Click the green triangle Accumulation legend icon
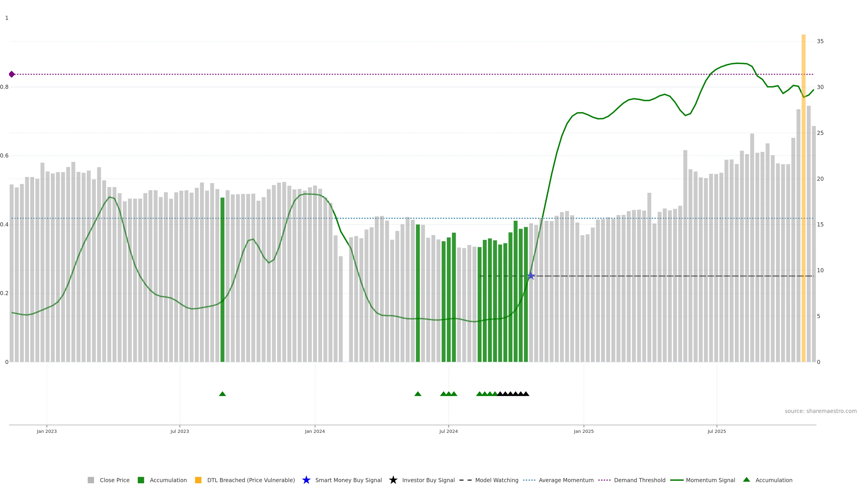 tap(746, 480)
